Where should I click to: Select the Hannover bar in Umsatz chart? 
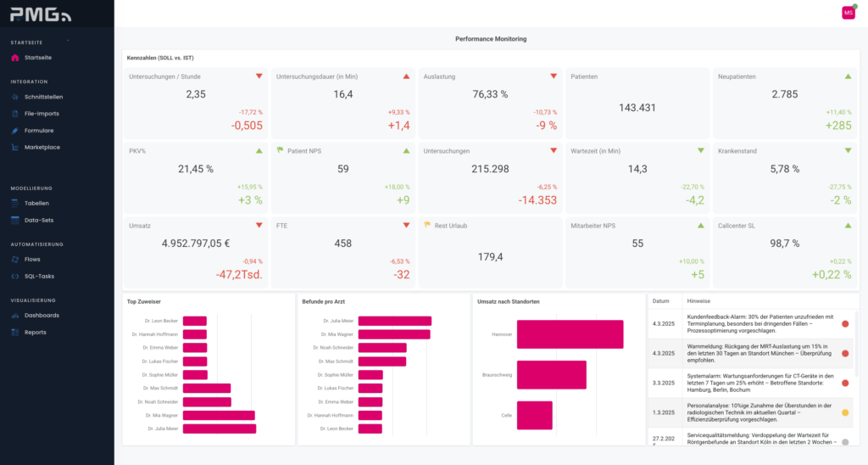570,334
